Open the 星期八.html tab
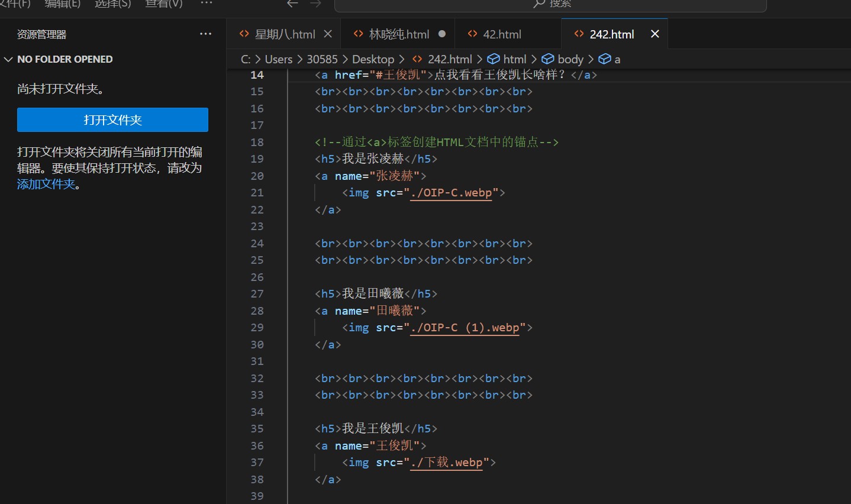This screenshot has height=504, width=851. click(285, 34)
